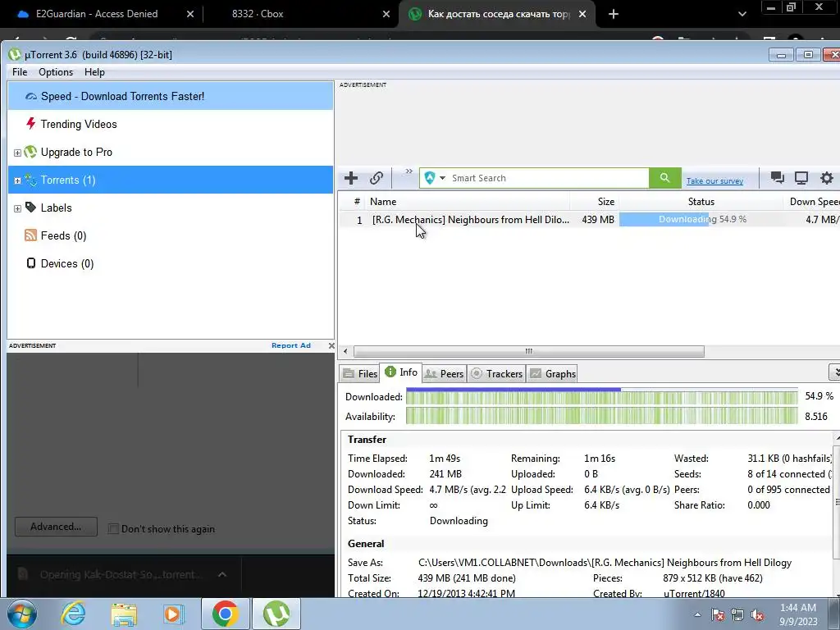Open the Options menu
The width and height of the screenshot is (840, 630).
click(56, 72)
